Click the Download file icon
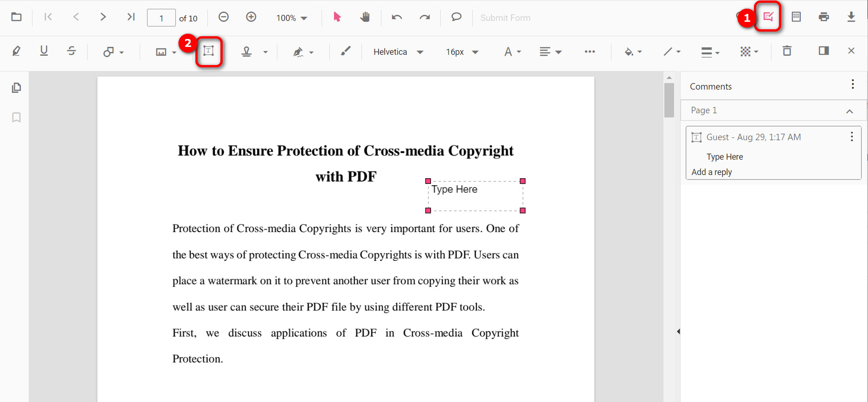Viewport: 868px width, 402px height. coord(851,17)
